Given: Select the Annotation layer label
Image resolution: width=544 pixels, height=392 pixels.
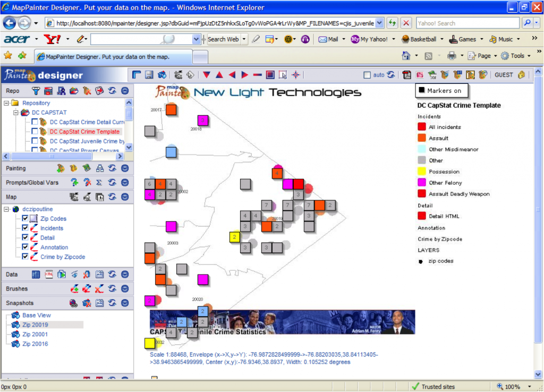Looking at the screenshot, I should pyautogui.click(x=54, y=247).
